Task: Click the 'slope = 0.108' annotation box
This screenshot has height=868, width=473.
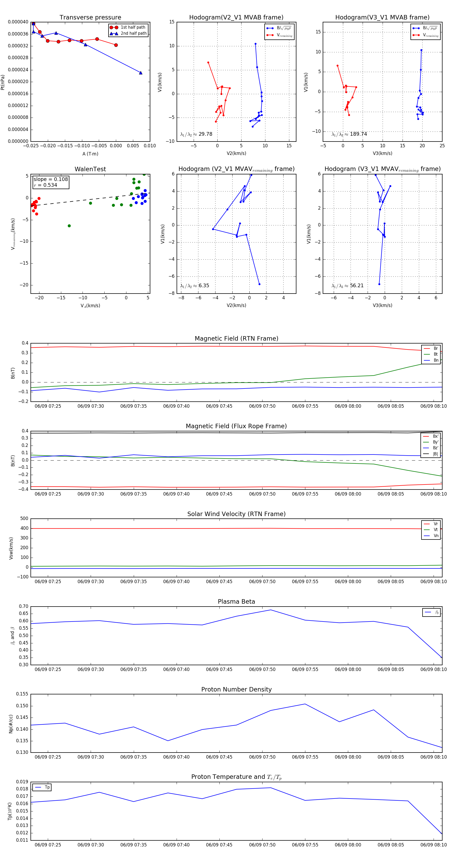Action: 50,182
